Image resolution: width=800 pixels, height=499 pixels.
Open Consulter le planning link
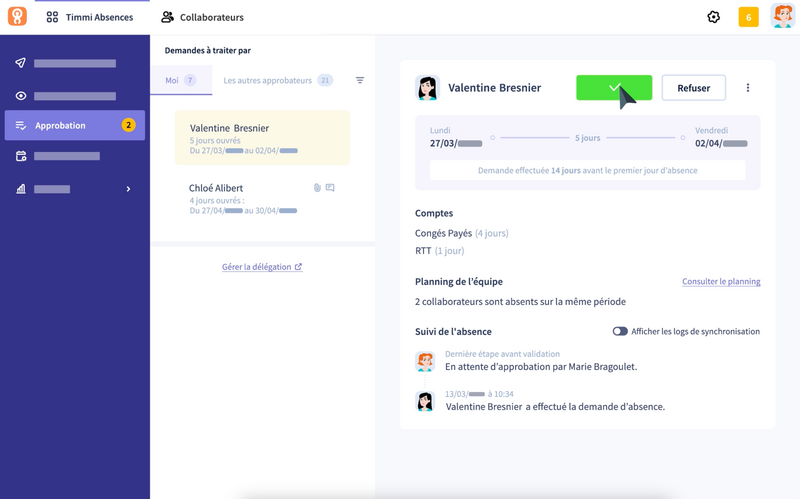click(x=721, y=281)
